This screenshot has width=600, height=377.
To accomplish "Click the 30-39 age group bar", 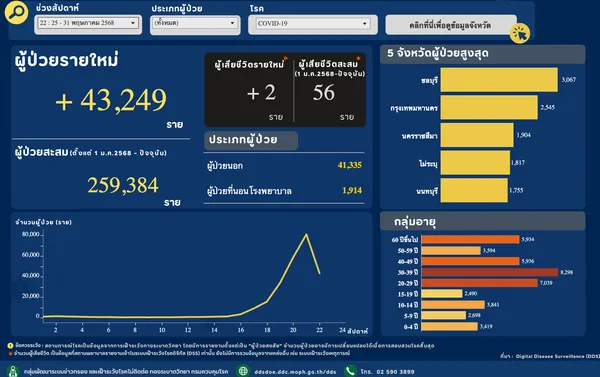I will click(x=490, y=272).
